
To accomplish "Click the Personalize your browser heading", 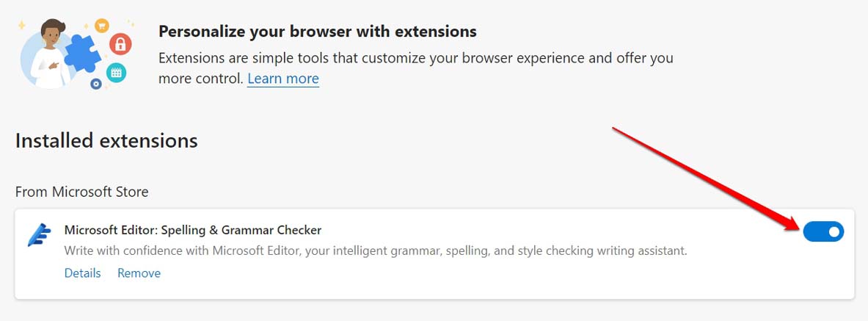I will coord(317,32).
